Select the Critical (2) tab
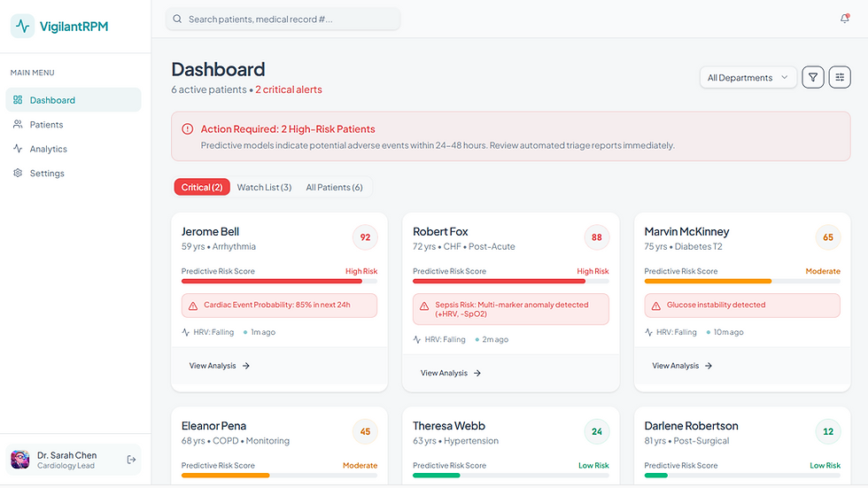This screenshot has width=868, height=488. pos(202,187)
